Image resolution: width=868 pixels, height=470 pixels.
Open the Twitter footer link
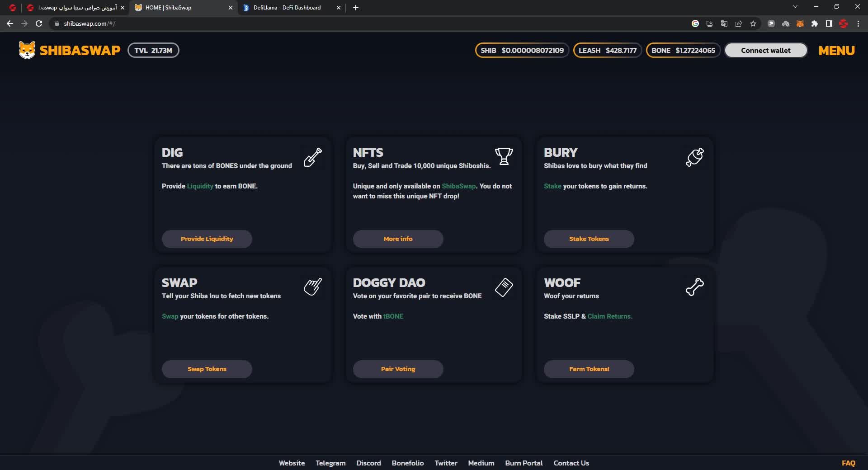(446, 463)
